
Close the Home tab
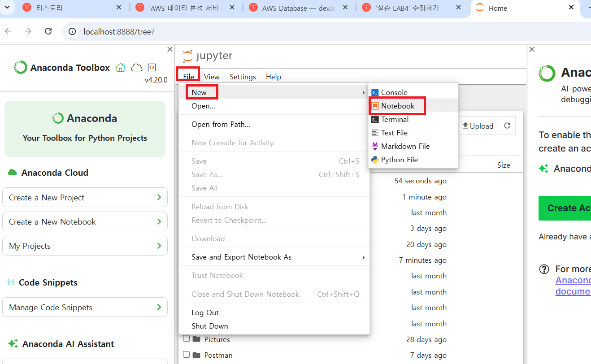[x=571, y=8]
